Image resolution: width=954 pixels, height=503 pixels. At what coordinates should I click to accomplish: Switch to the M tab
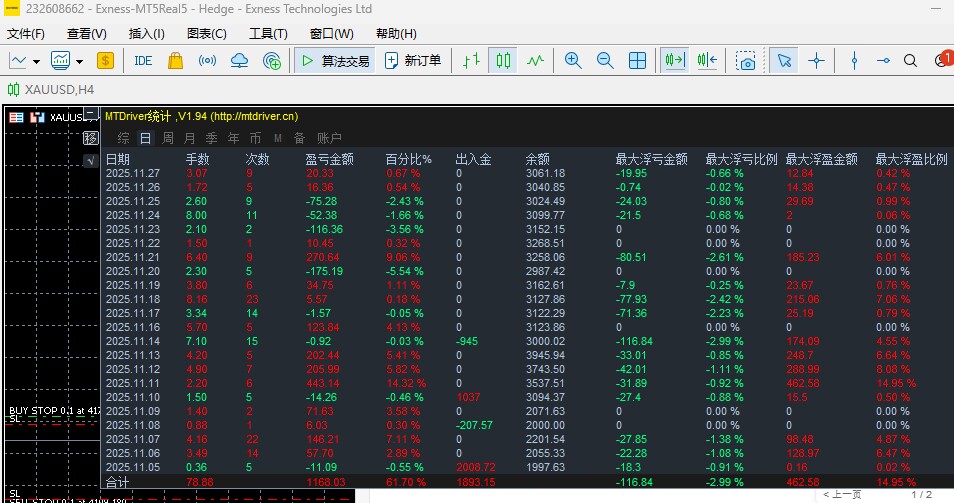click(x=277, y=138)
